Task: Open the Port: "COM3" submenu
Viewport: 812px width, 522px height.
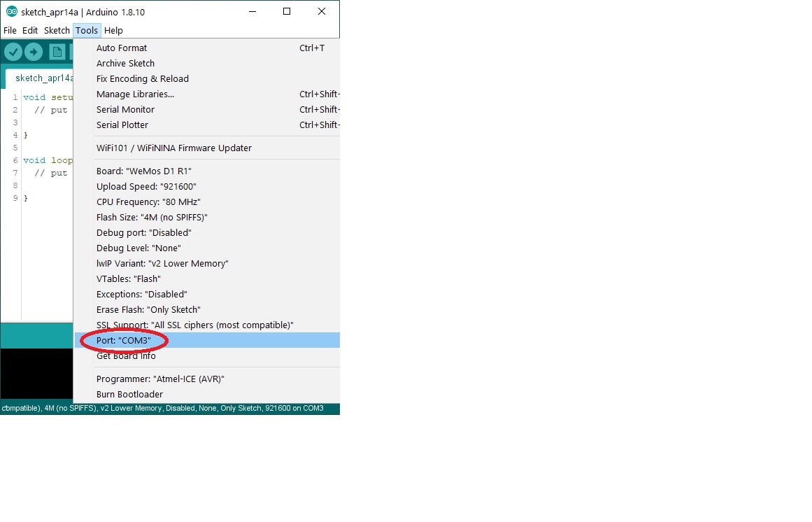Action: click(x=207, y=340)
